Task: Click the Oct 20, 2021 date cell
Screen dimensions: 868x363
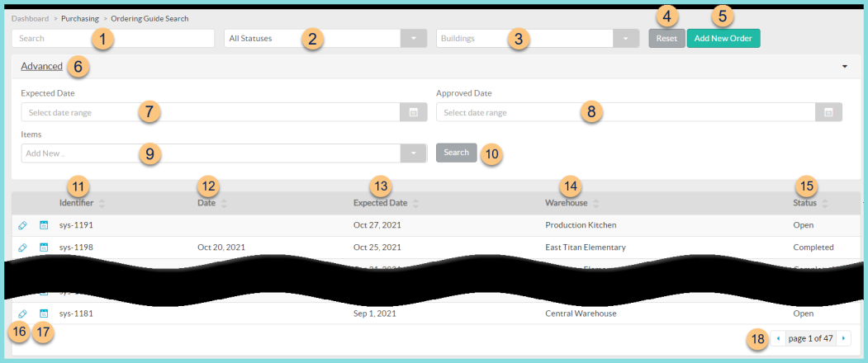Action: coord(221,247)
